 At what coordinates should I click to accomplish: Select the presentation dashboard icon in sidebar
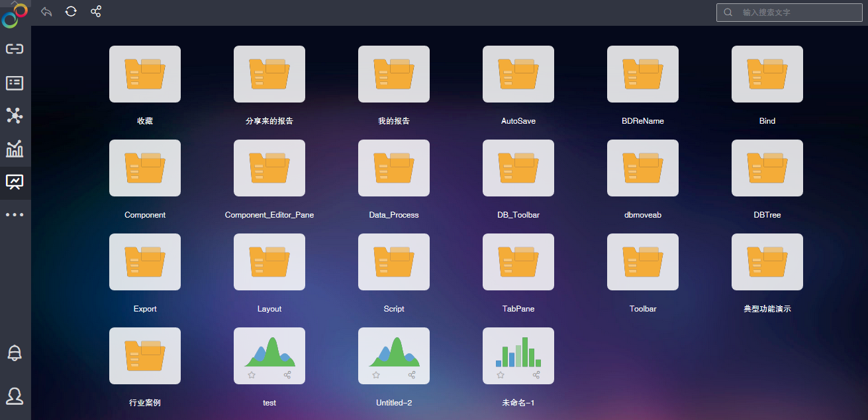[15, 182]
